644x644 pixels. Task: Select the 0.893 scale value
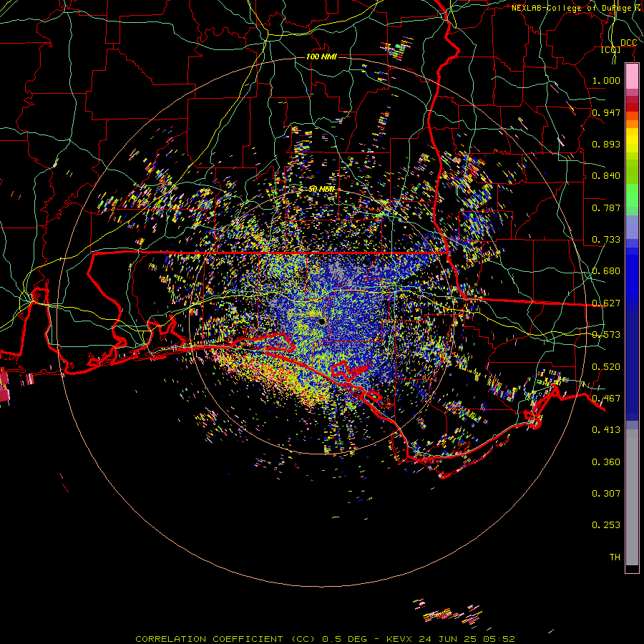click(606, 144)
